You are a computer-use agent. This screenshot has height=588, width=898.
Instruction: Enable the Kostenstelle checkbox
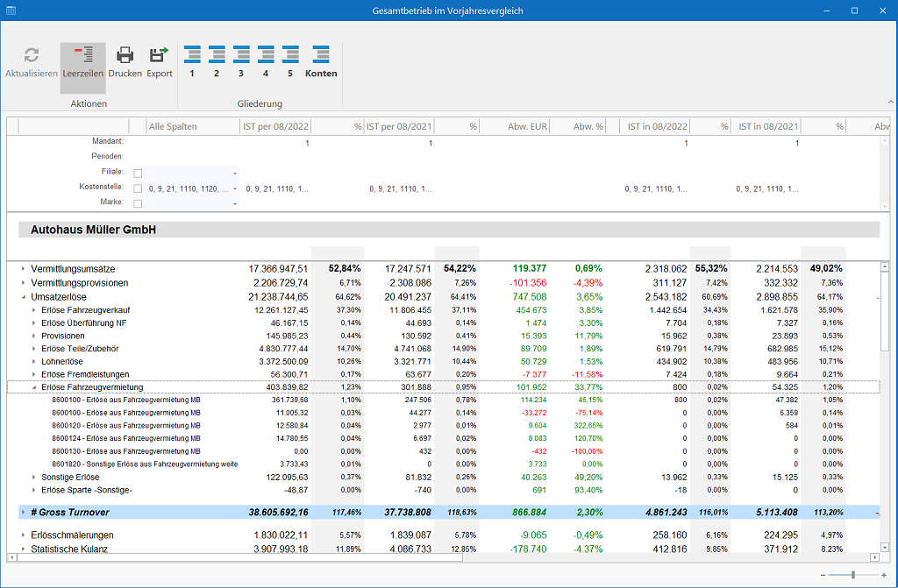[138, 188]
